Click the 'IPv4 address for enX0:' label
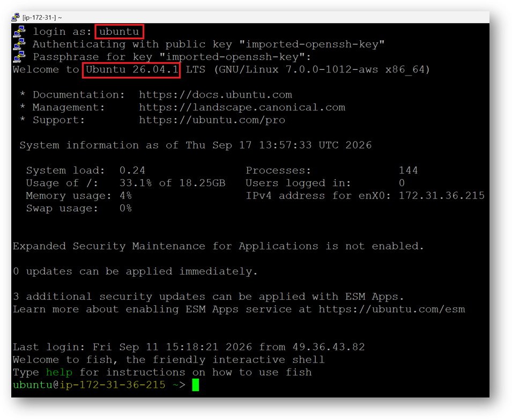This screenshot has width=512, height=420. coord(318,196)
